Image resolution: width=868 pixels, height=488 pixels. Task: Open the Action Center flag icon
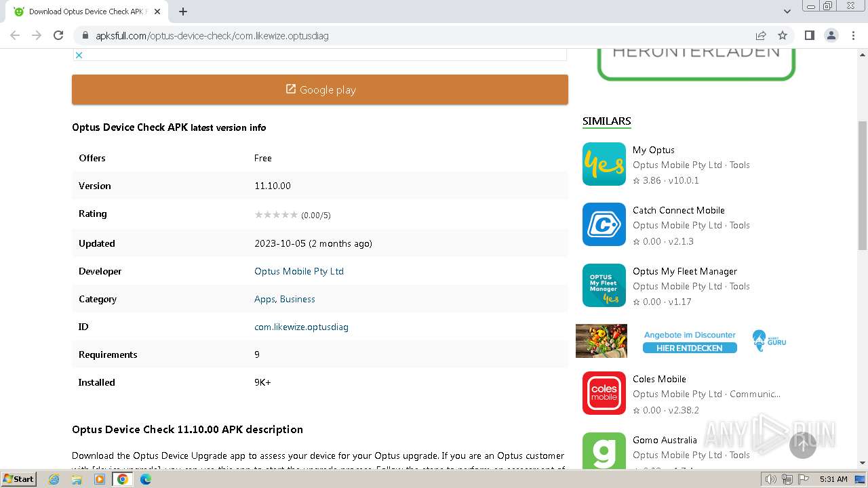pyautogui.click(x=804, y=479)
